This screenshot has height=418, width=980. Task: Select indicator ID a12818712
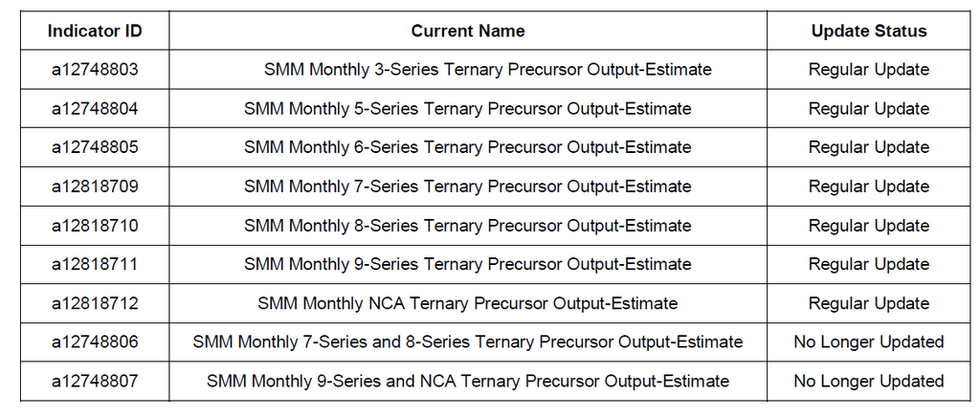coord(95,303)
